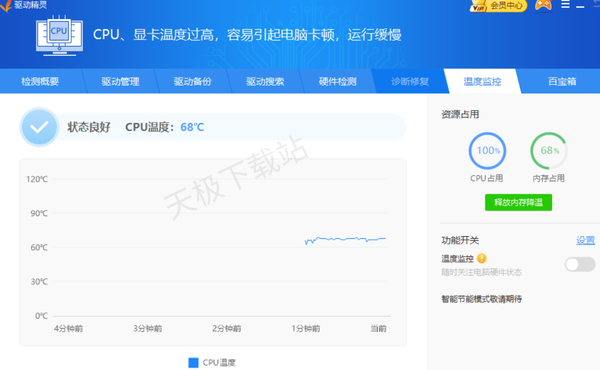Click the 释放内存降温 green button
600x370 pixels.
pos(518,202)
